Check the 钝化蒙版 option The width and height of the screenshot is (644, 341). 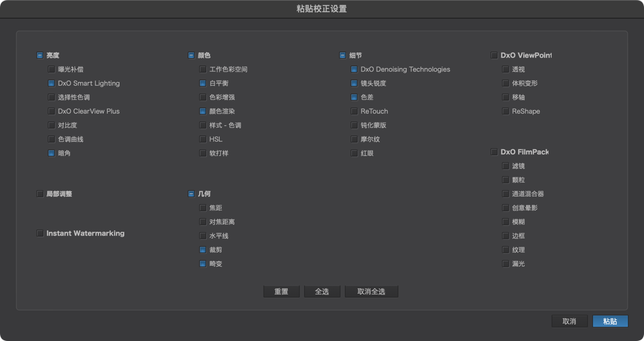[x=354, y=125]
